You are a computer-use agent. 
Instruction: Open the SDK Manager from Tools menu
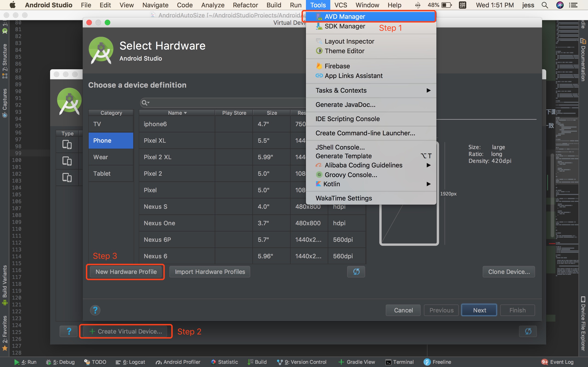pos(345,26)
